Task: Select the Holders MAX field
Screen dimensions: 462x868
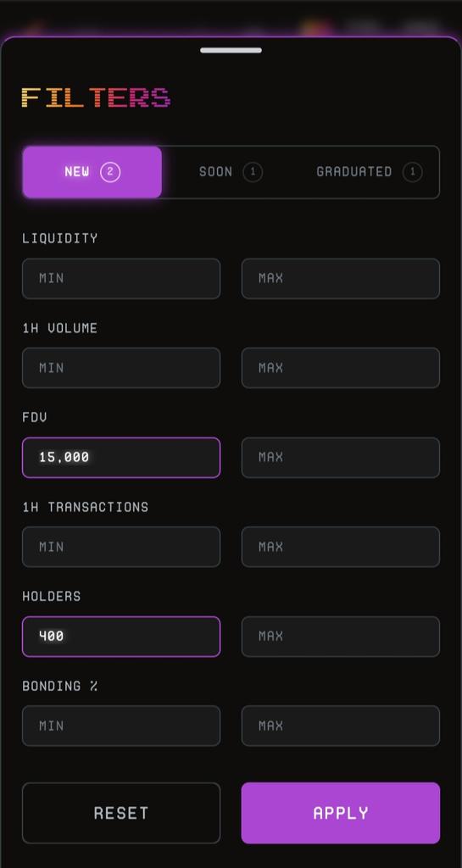Action: (341, 637)
